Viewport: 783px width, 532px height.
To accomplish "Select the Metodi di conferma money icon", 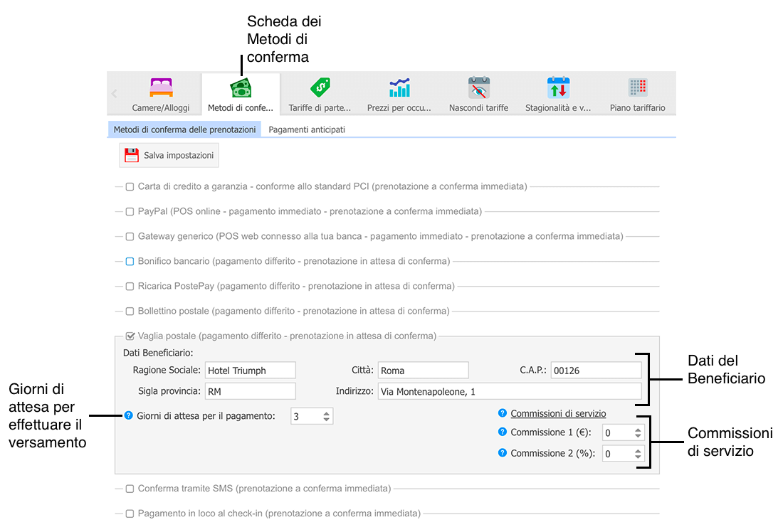I will coord(241,87).
